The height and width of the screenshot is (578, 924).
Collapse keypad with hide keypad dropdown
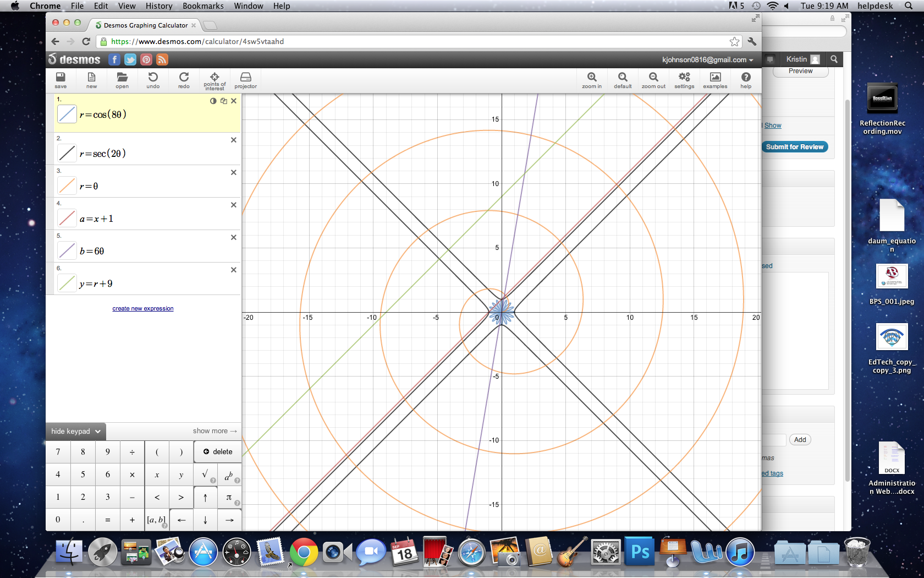tap(75, 431)
